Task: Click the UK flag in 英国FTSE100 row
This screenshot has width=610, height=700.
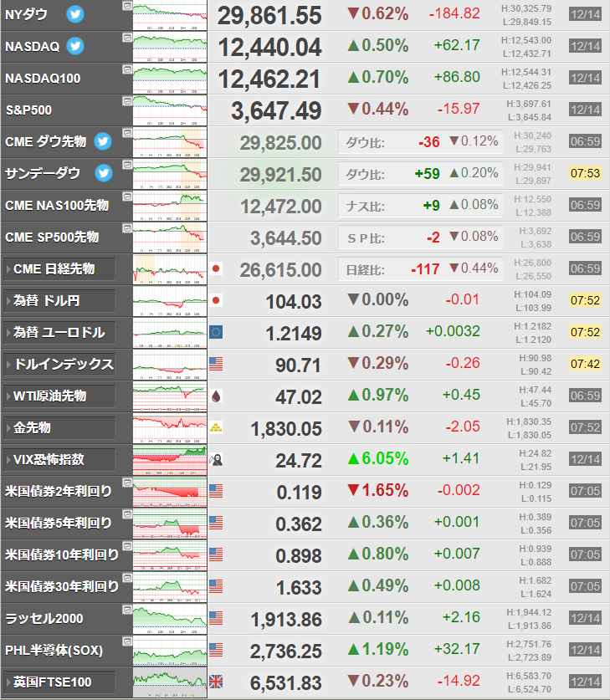Action: 216,682
